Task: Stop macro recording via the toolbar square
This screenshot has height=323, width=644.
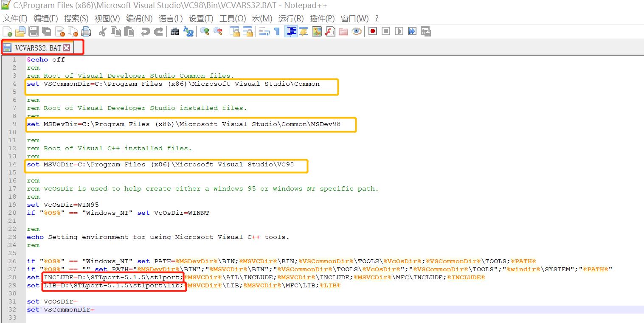Action: click(386, 31)
